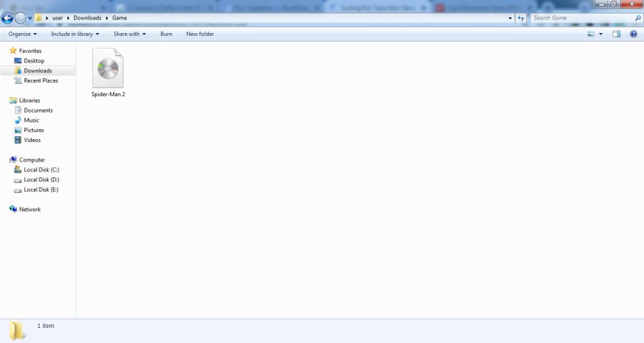Navigate to 'user' in the address breadcrumb
Screen dimensions: 644x343
point(57,18)
